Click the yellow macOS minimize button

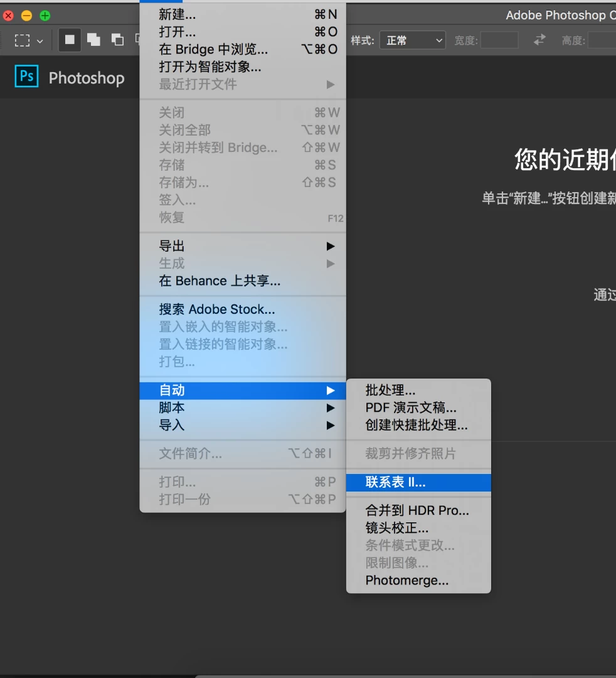(27, 16)
